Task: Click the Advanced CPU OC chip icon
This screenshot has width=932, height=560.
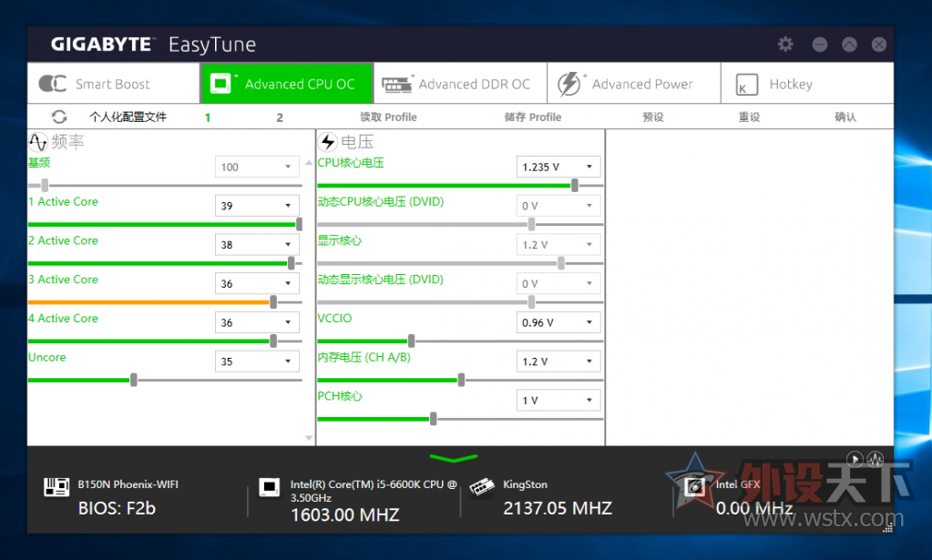Action: pos(220,83)
